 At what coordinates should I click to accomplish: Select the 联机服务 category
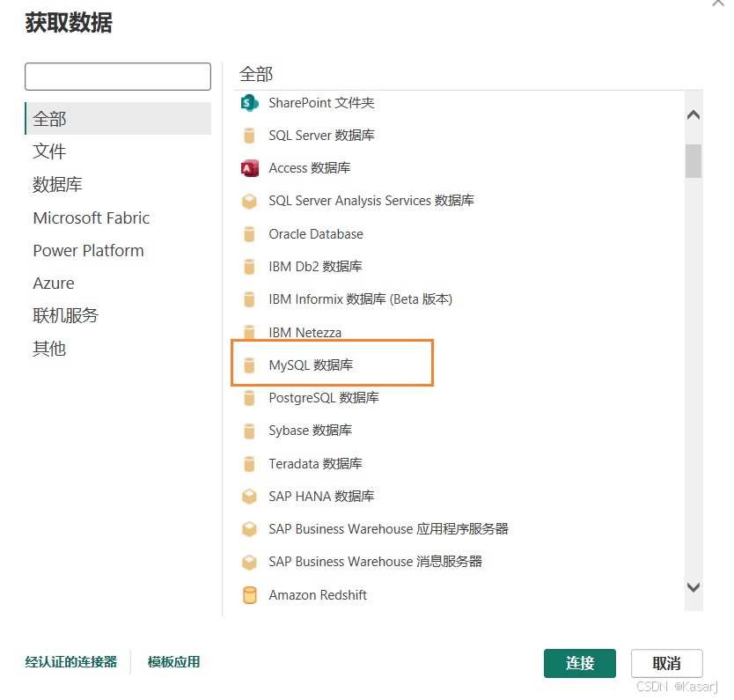(118, 315)
